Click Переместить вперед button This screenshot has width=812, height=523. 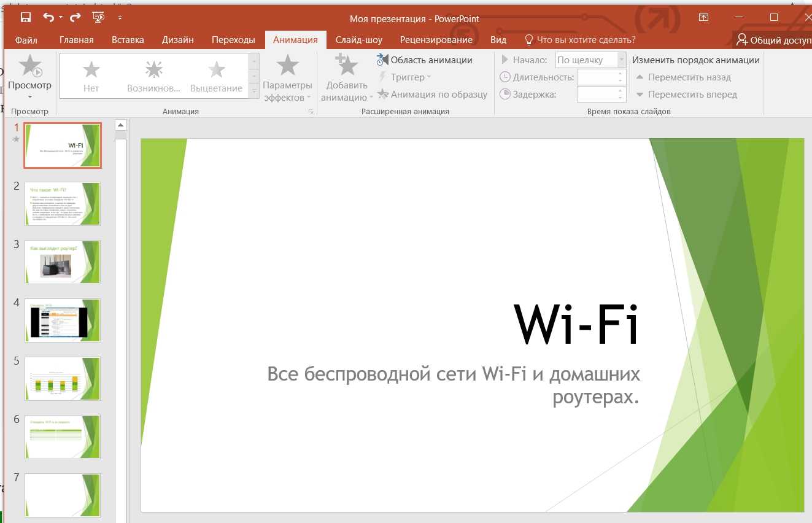tap(686, 95)
